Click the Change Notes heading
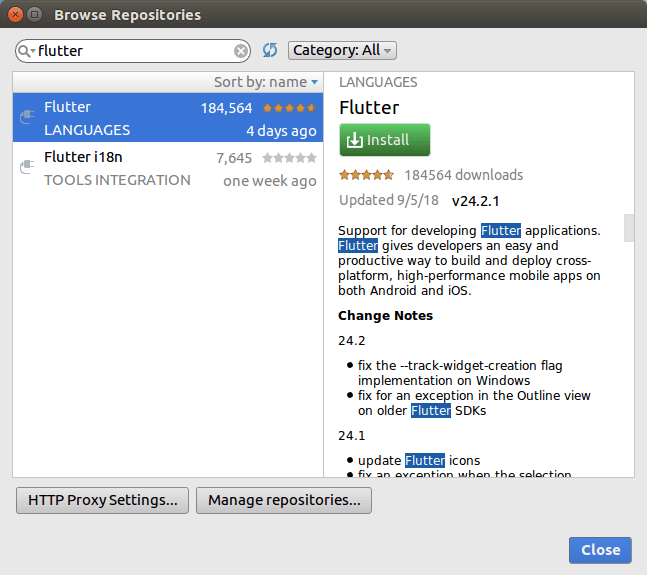Viewport: 647px width, 575px height. pyautogui.click(x=385, y=316)
